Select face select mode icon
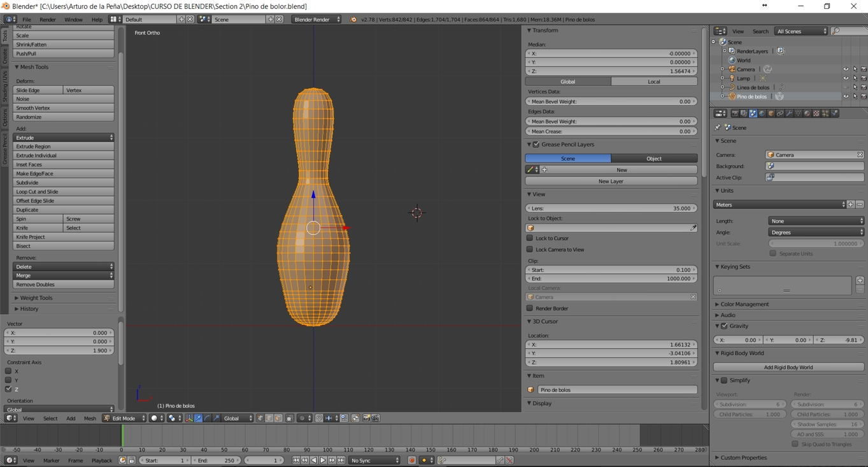Image resolution: width=868 pixels, height=467 pixels. tap(278, 419)
